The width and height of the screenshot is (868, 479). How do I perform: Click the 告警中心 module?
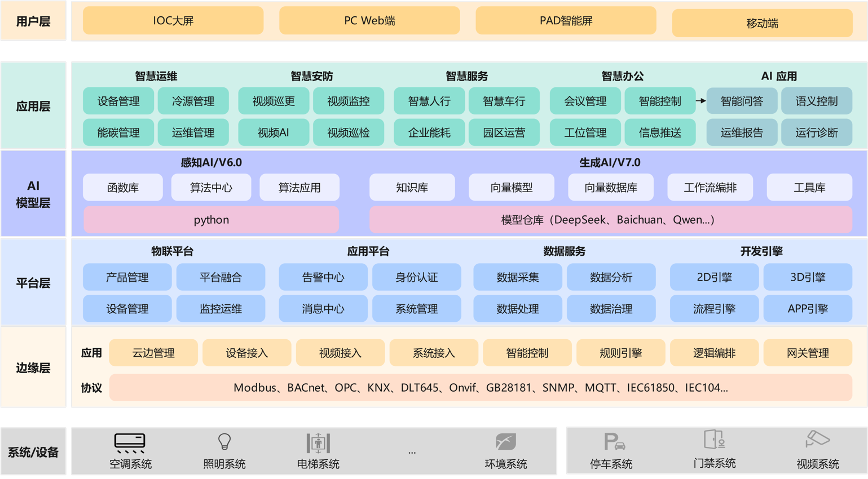323,277
